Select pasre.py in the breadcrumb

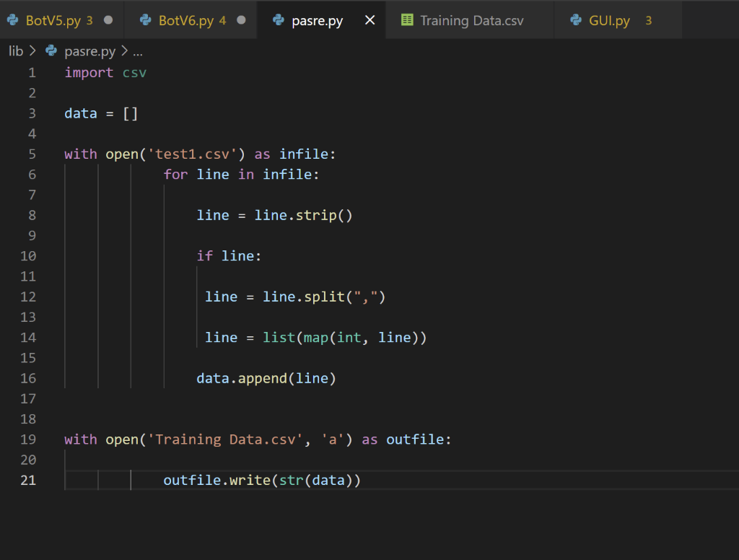[x=89, y=51]
